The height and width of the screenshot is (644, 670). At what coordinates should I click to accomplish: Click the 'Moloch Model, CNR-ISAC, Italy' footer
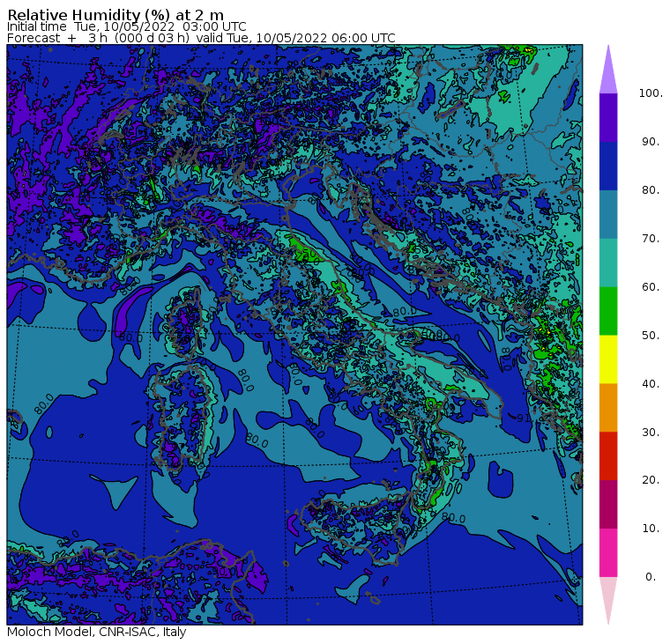[97, 632]
